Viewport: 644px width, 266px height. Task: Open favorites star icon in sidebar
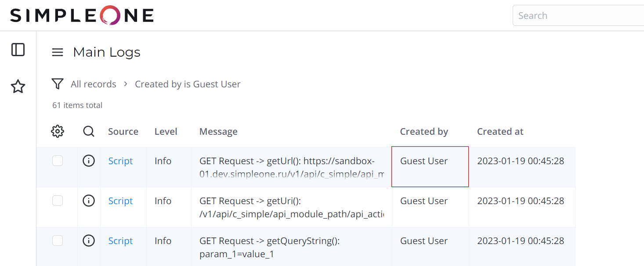click(18, 86)
